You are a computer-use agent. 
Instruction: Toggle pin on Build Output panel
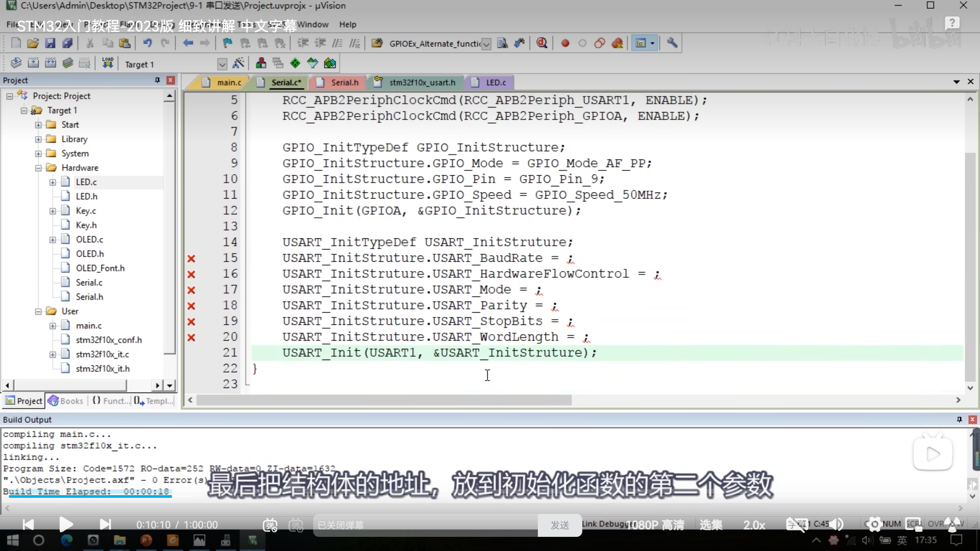(959, 419)
